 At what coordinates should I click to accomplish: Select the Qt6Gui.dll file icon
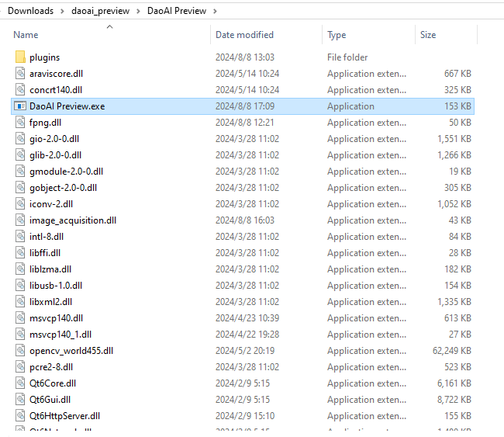20,399
